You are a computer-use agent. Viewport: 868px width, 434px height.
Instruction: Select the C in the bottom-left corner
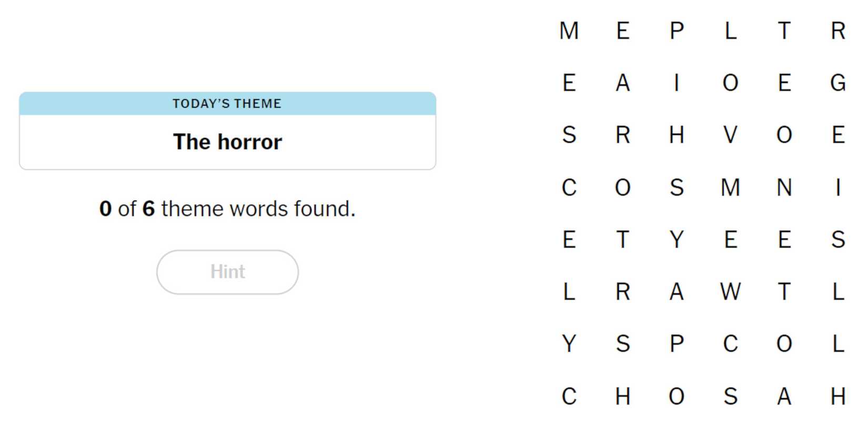pos(569,396)
